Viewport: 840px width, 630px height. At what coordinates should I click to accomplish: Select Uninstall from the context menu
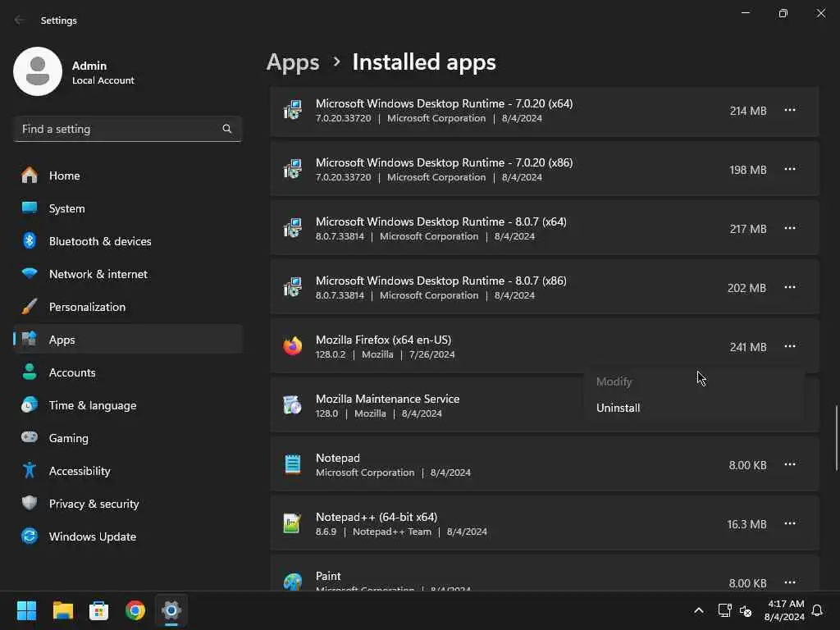coord(619,408)
